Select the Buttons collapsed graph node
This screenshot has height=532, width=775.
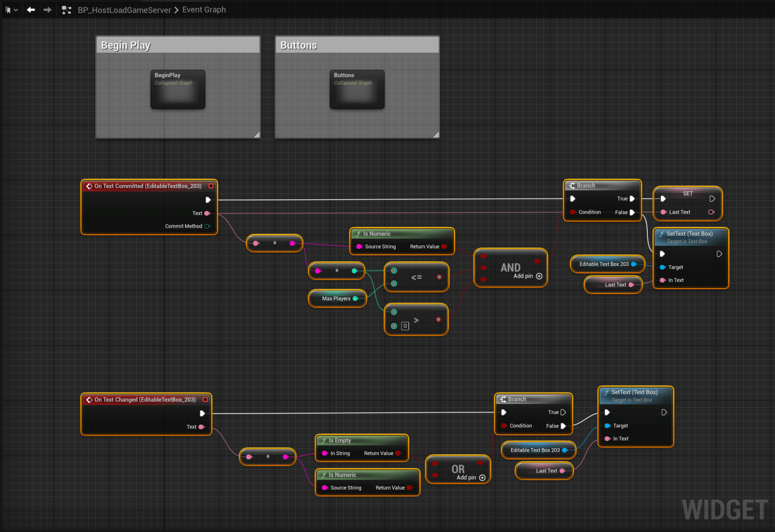click(x=357, y=89)
